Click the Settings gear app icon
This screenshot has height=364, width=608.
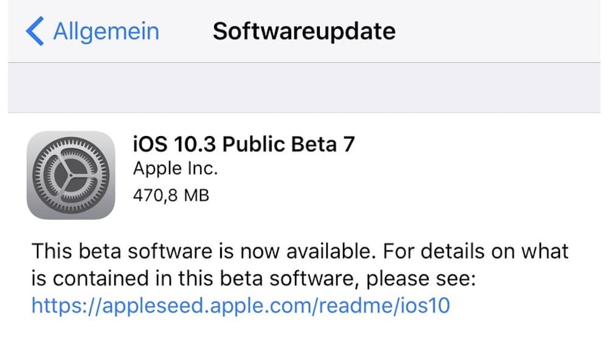click(x=71, y=175)
